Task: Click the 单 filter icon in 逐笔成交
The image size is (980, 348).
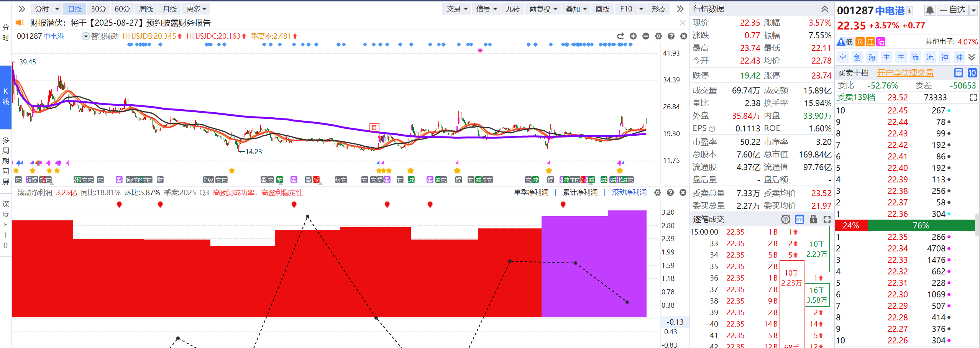Action: pyautogui.click(x=786, y=219)
